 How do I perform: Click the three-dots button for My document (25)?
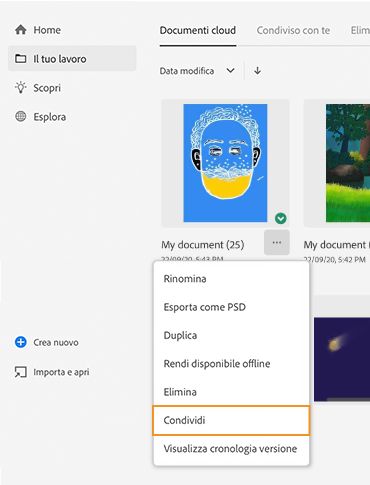(277, 243)
